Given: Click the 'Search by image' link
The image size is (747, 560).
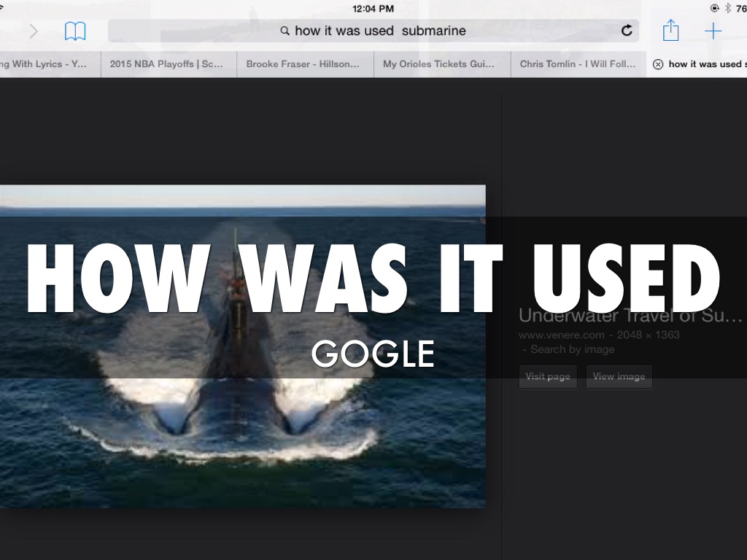Looking at the screenshot, I should 572,349.
